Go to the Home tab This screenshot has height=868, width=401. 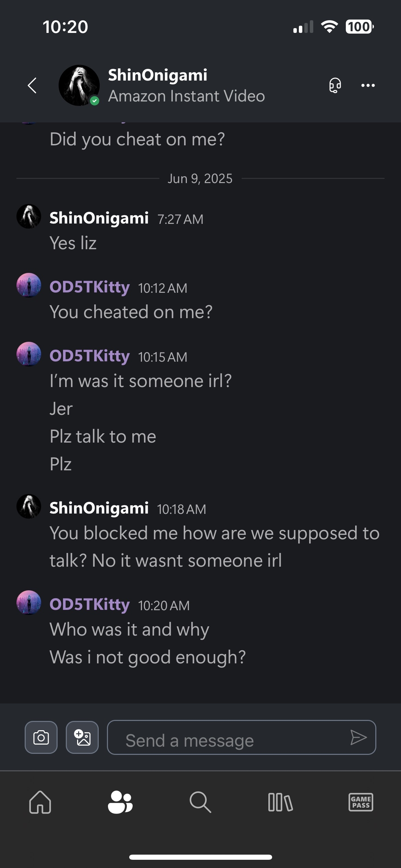click(40, 802)
